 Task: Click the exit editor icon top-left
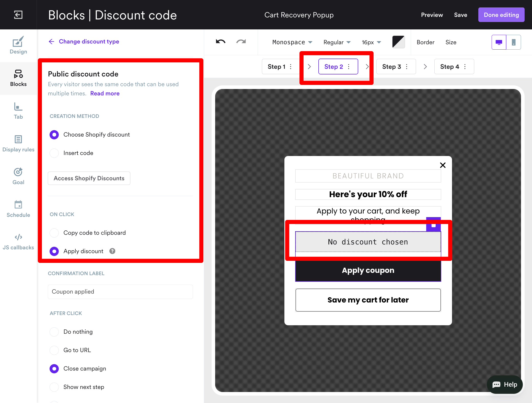pos(18,15)
